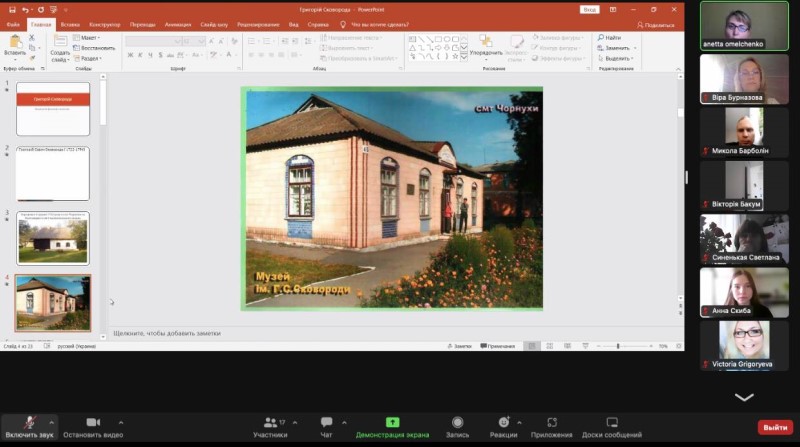
Task: Open the Файл tab
Action: (13, 24)
